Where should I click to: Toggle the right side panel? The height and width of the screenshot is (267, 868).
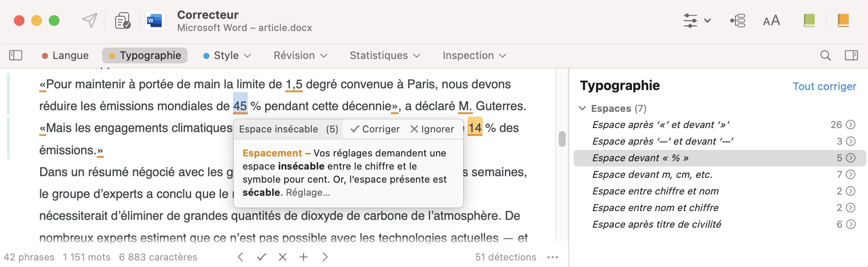[851, 55]
